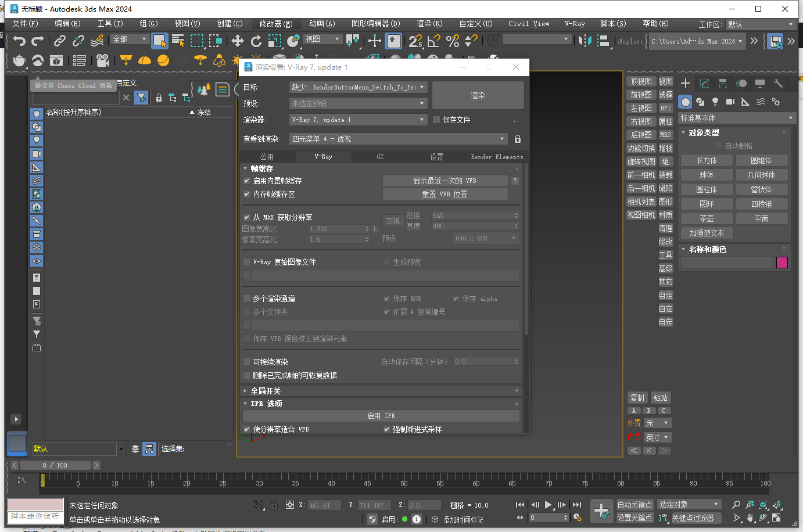Uncheck 从 MAX 获取分辨率
Image resolution: width=803 pixels, height=532 pixels.
tap(247, 217)
